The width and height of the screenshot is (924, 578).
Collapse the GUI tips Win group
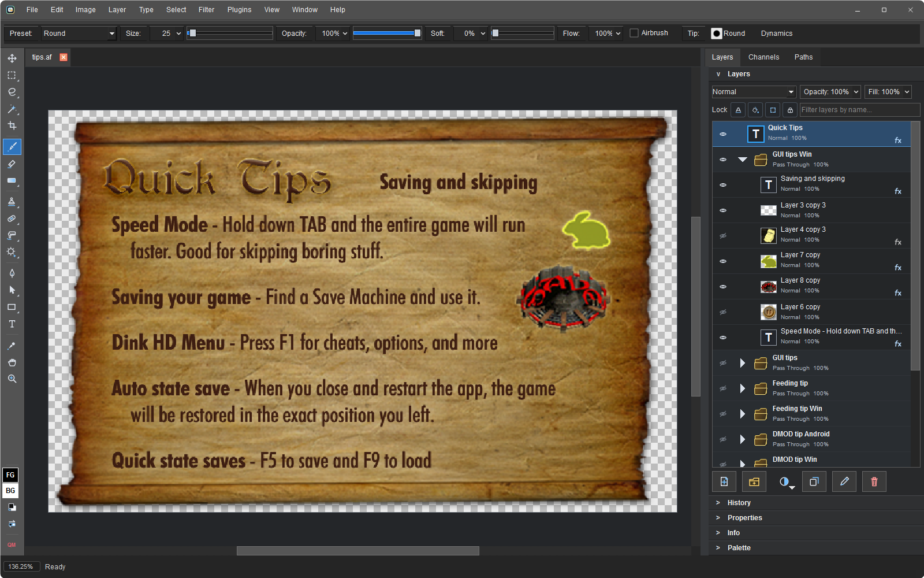743,160
